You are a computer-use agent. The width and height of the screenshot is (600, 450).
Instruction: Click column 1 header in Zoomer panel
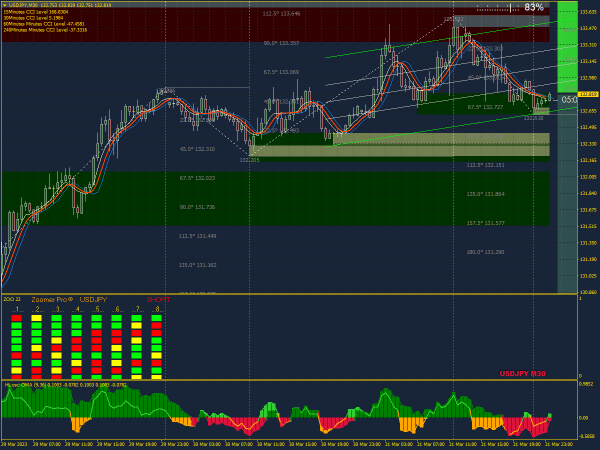pyautogui.click(x=16, y=310)
